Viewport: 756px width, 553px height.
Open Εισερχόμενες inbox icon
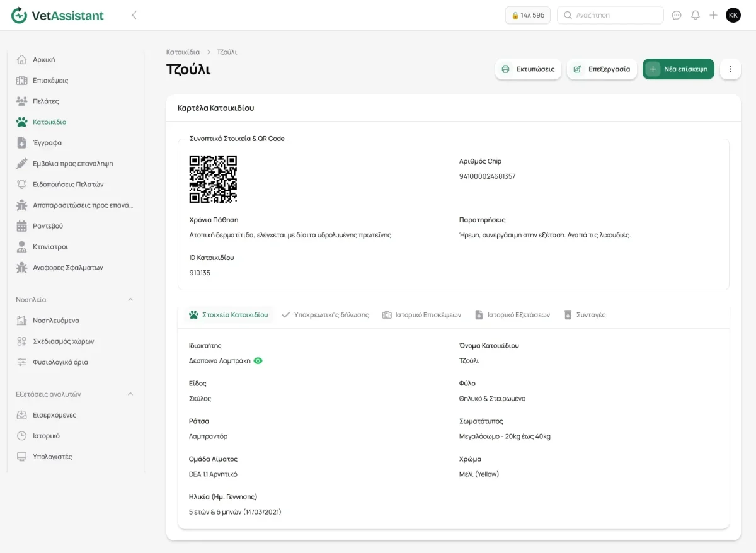[x=22, y=414]
